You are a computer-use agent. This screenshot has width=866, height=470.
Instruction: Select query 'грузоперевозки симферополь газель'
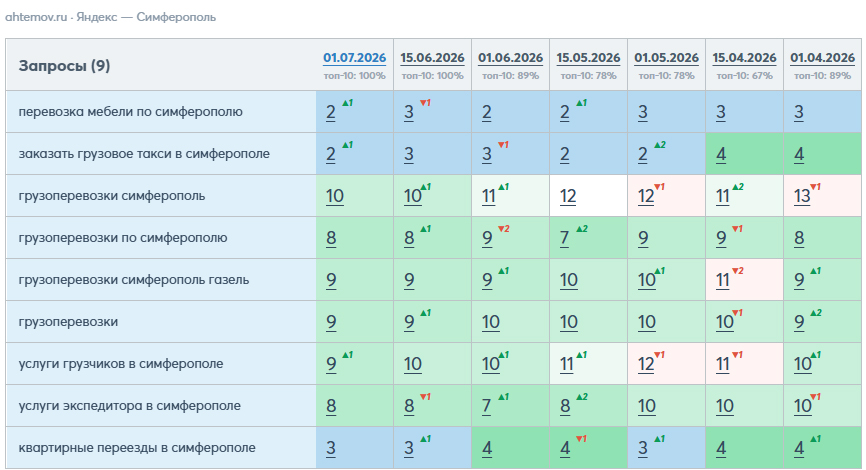(134, 280)
